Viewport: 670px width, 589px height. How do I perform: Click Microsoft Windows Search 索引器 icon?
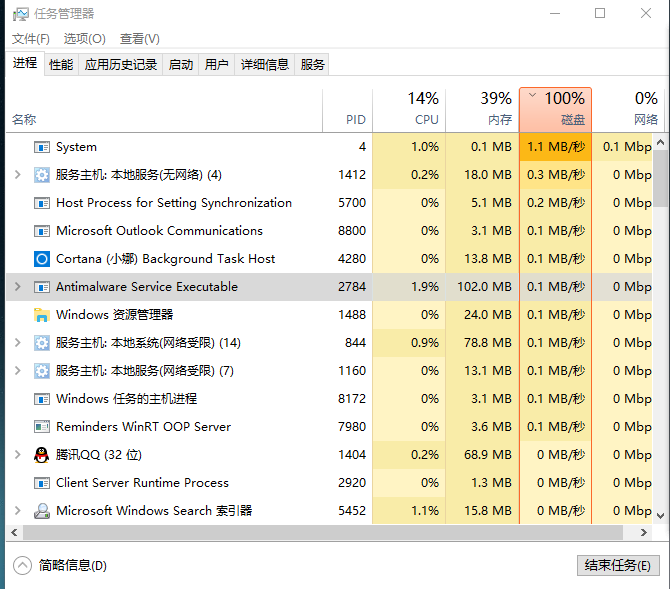pos(41,511)
